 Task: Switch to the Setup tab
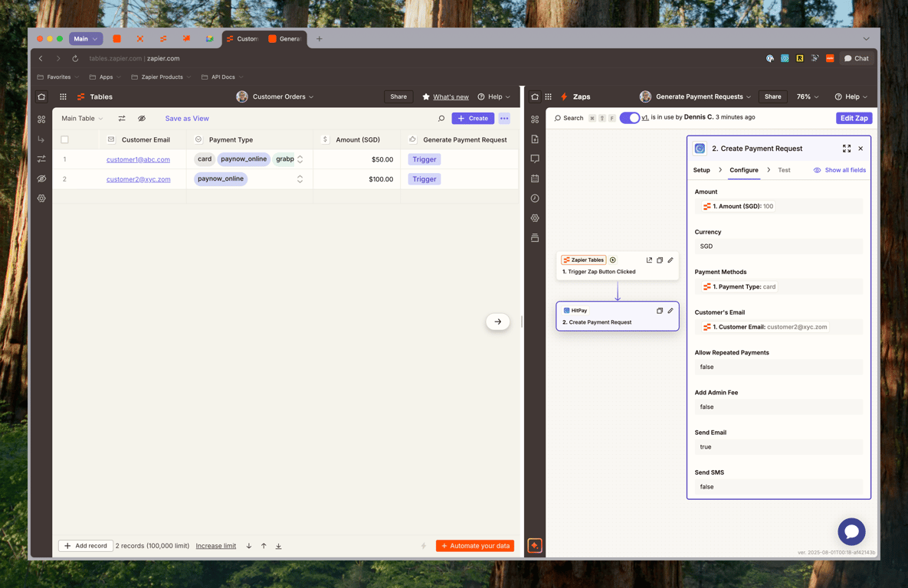pos(701,170)
